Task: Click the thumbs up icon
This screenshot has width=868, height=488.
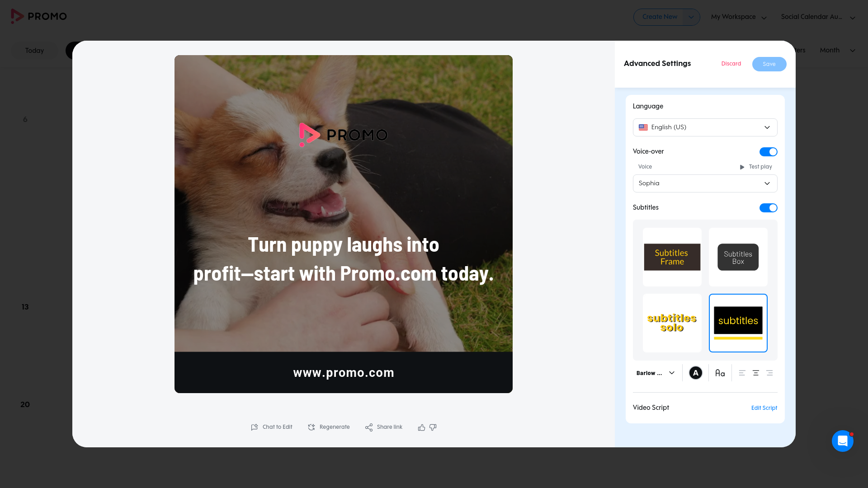Action: (421, 427)
